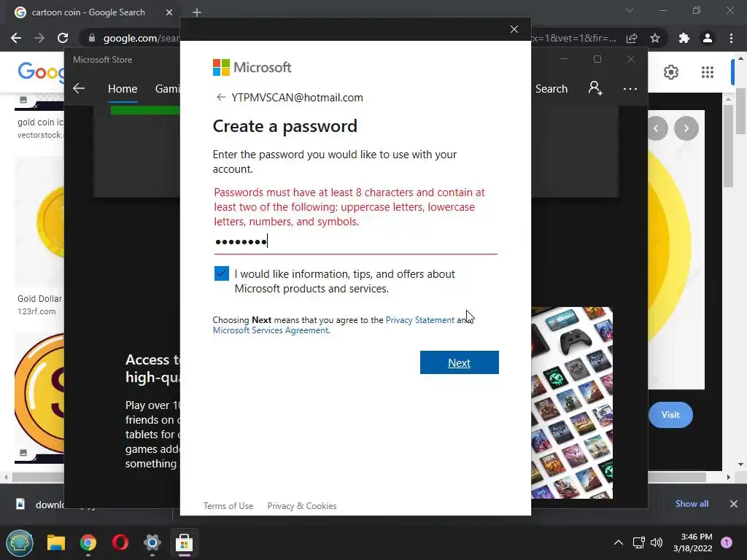747x560 pixels.
Task: Click the Start button on taskbar
Action: 20,542
